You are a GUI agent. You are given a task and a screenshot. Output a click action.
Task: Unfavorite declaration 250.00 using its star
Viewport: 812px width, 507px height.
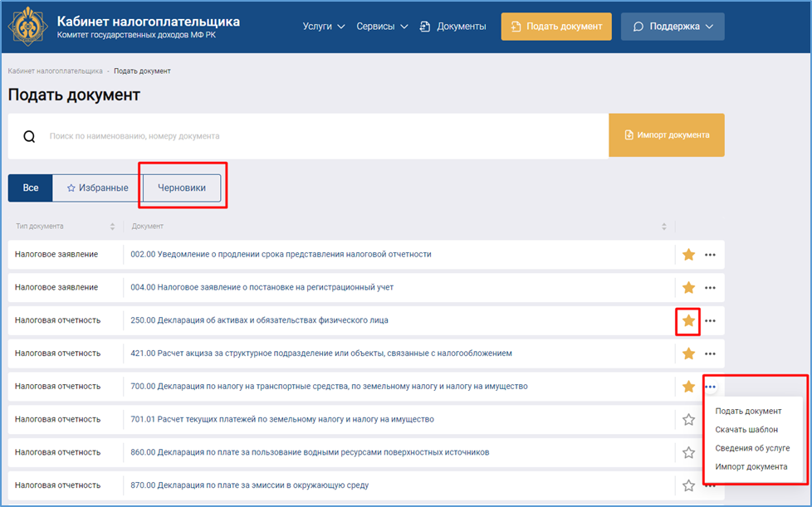coord(687,320)
